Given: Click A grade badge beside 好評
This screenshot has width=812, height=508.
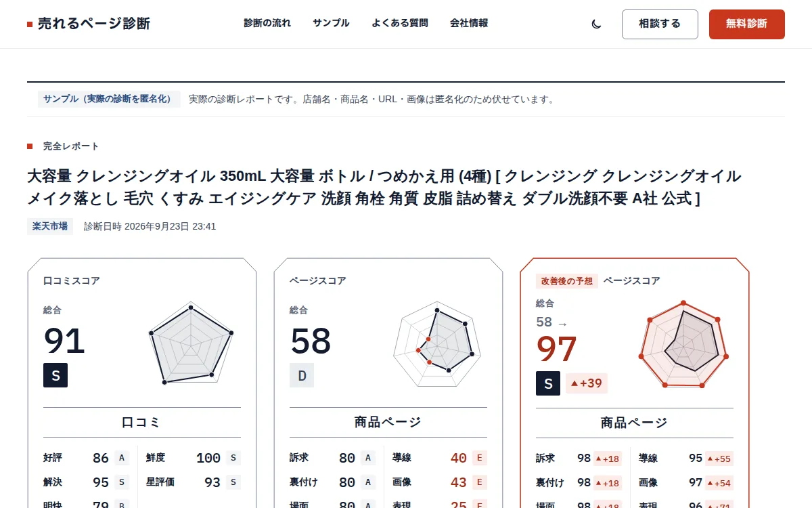Looking at the screenshot, I should [x=122, y=458].
